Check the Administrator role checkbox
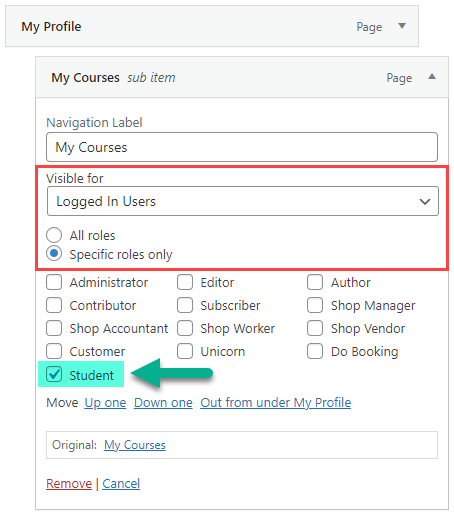Image resolution: width=454 pixels, height=515 pixels. click(54, 282)
